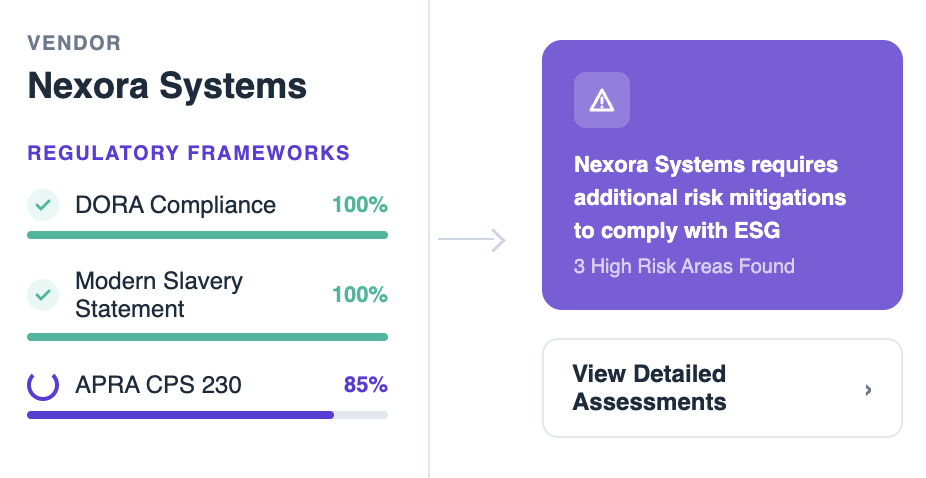Image resolution: width=926 pixels, height=478 pixels.
Task: Click the 100% score for Modern Slavery Statement
Action: click(x=359, y=295)
